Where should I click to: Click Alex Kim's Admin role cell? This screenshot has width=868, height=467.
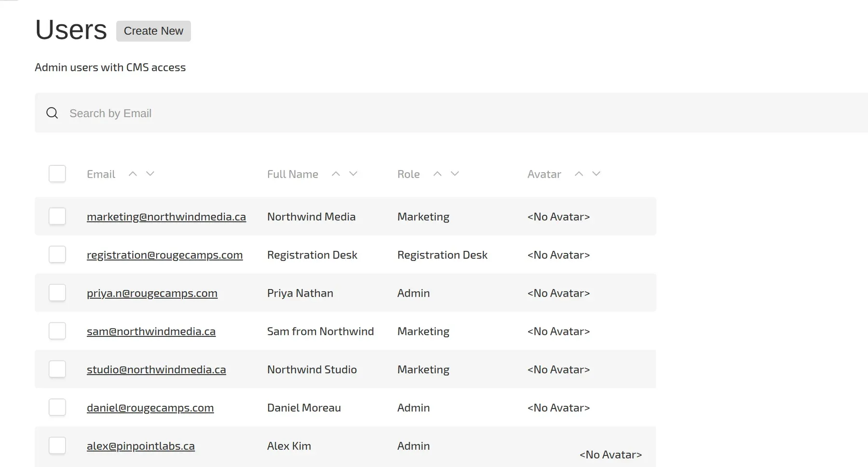tap(413, 446)
